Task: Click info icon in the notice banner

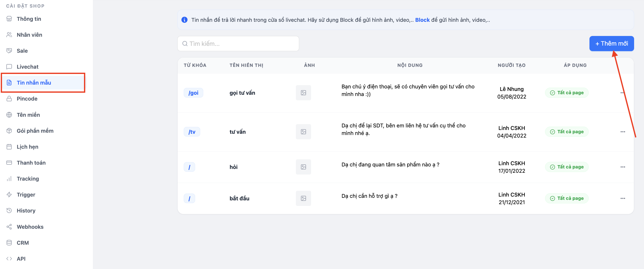Action: click(x=184, y=20)
